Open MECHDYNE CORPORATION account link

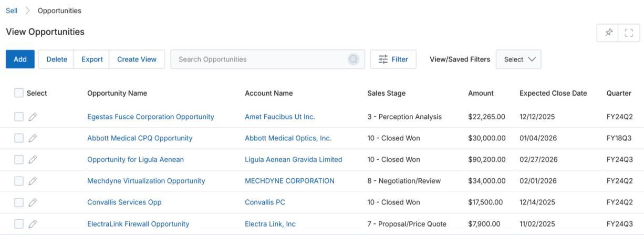289,181
